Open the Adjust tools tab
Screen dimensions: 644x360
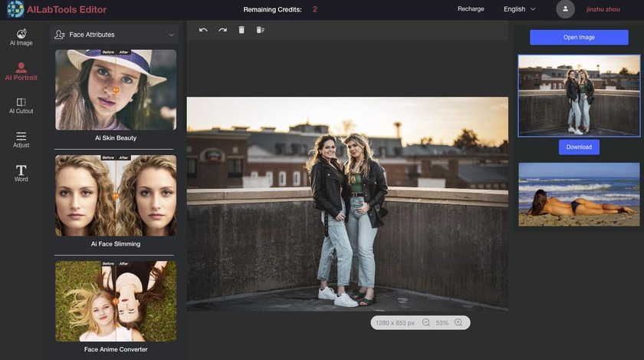[x=21, y=139]
